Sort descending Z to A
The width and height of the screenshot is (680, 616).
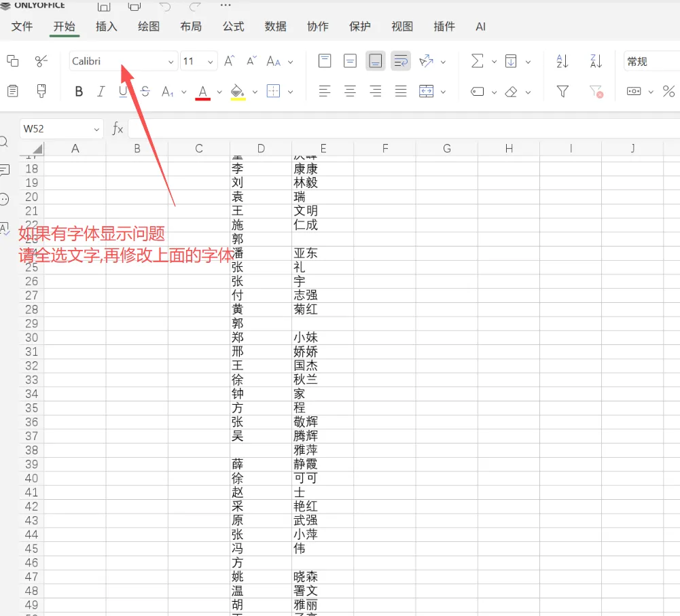point(596,61)
